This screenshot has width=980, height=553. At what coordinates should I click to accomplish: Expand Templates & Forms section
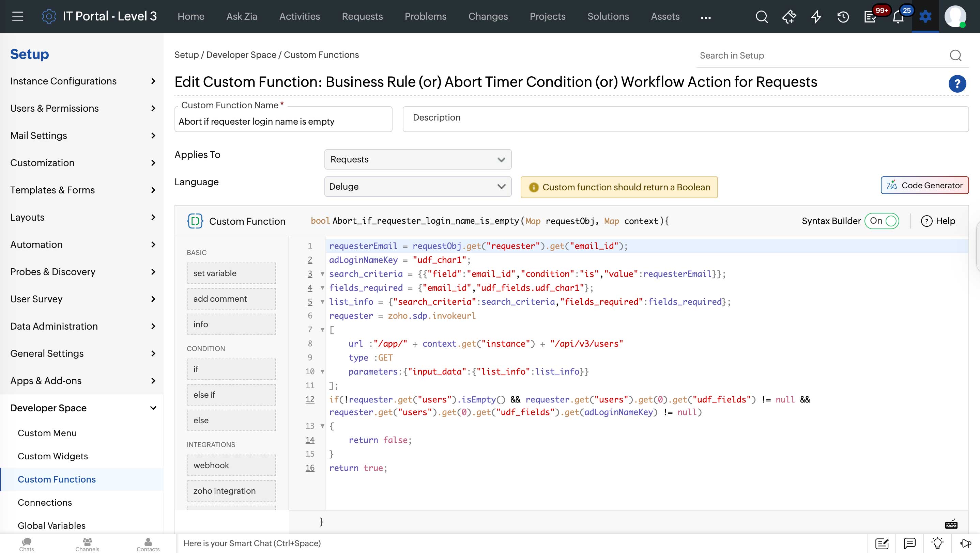click(82, 190)
